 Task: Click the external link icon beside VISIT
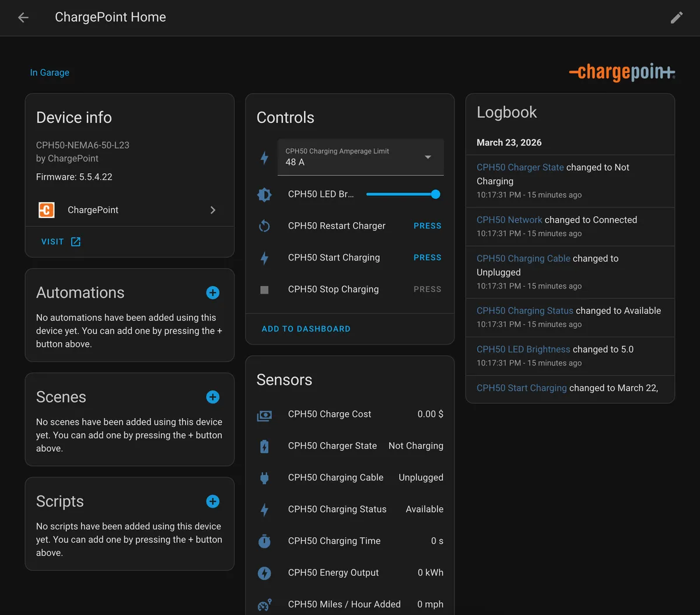tap(76, 241)
